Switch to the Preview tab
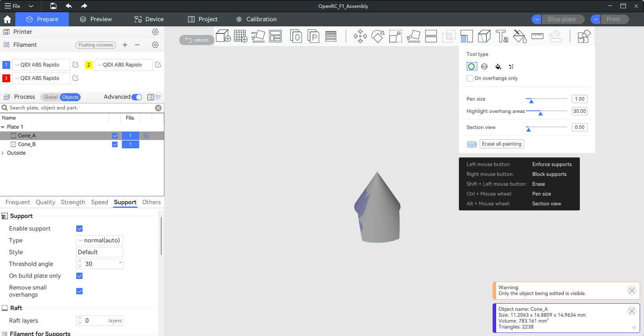This screenshot has height=336, width=644. (x=96, y=19)
